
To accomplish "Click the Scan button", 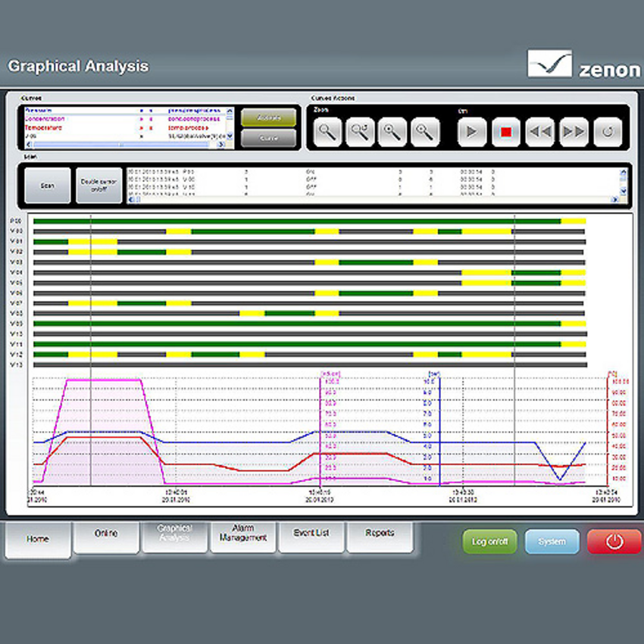I will click(47, 184).
